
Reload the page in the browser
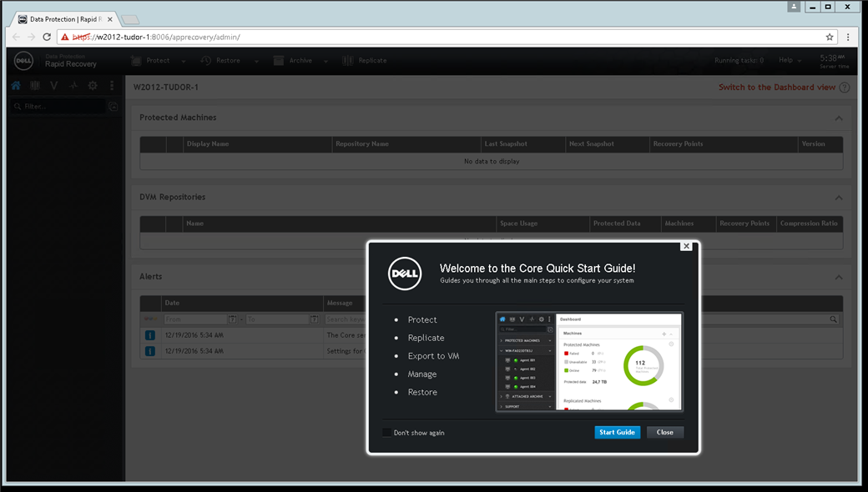(x=47, y=37)
